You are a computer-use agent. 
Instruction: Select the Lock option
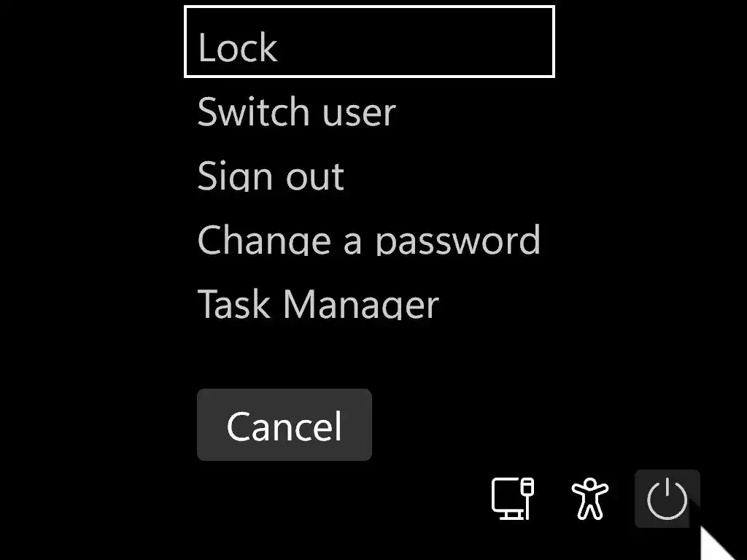[369, 42]
